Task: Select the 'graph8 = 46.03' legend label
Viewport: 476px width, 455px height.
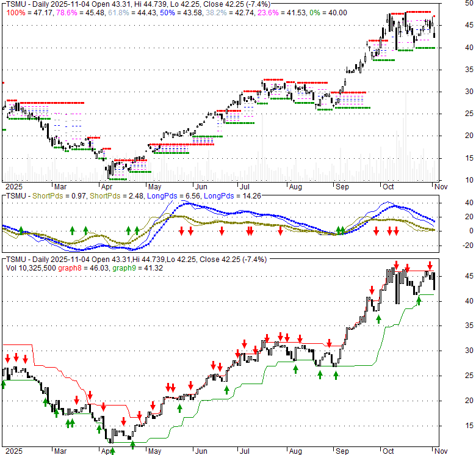Action: tap(84, 268)
